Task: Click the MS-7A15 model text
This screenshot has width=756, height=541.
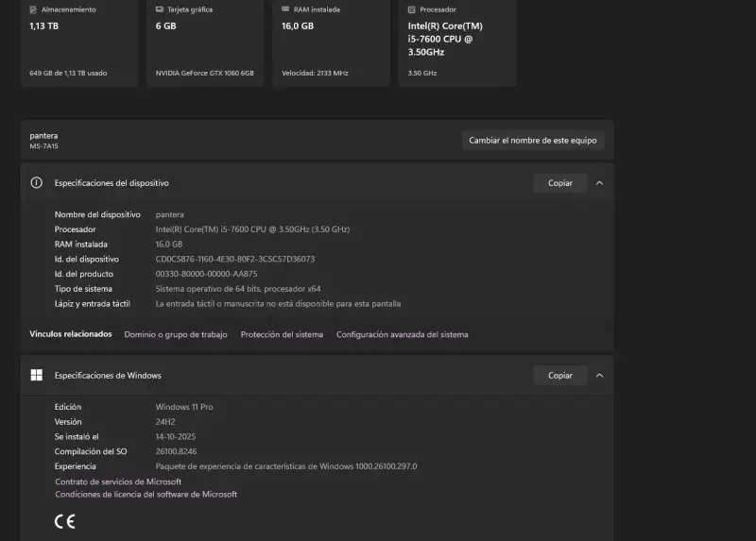Action: (x=43, y=146)
